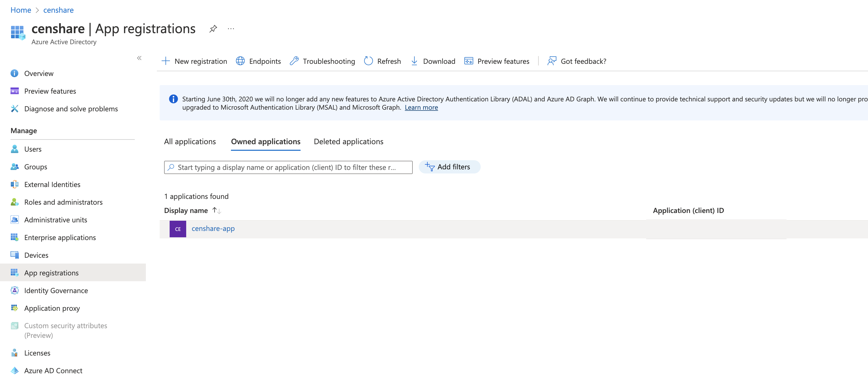Open Identity Governance
868x379 pixels.
point(56,290)
